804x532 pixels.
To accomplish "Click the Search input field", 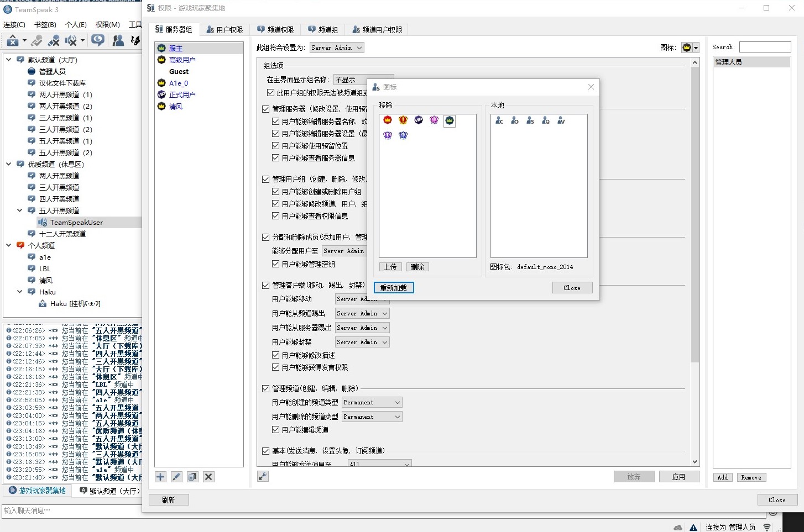I will coord(765,47).
